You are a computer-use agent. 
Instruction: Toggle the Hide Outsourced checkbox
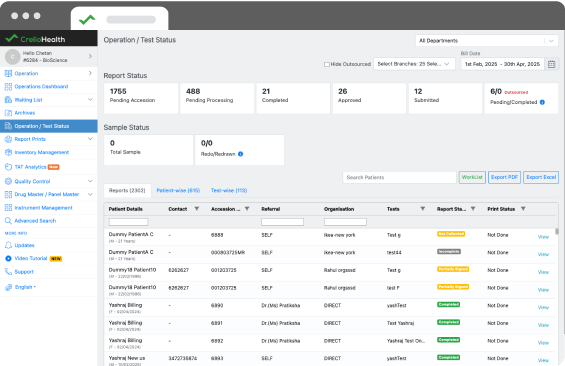tap(326, 64)
